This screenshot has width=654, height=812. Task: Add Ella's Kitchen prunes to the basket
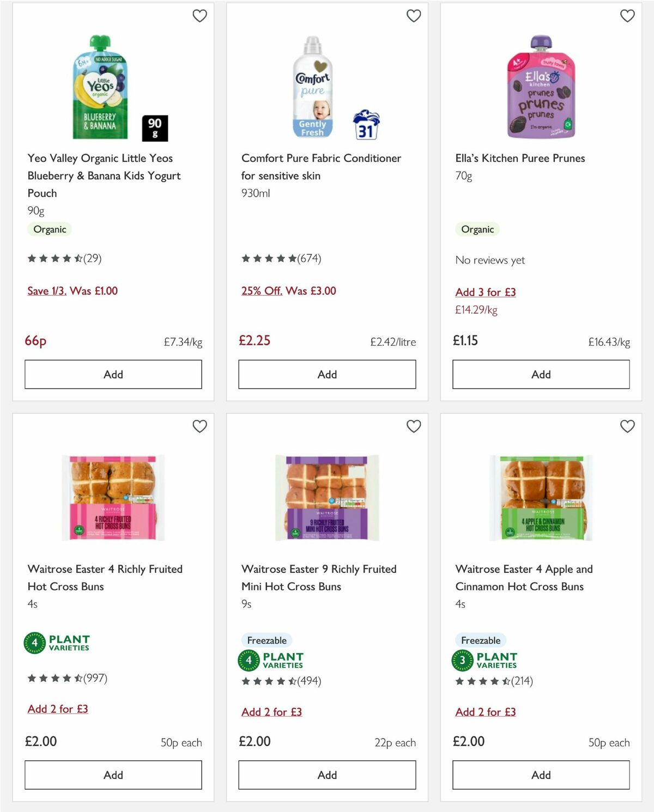click(x=541, y=374)
